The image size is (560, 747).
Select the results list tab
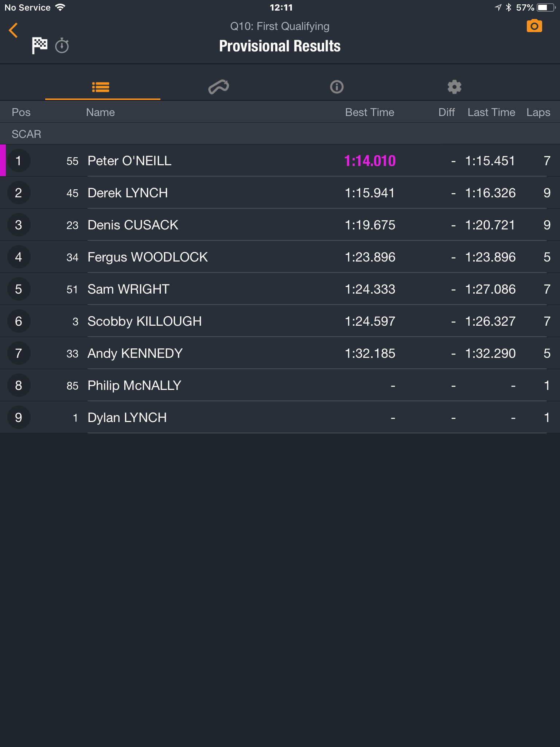coord(101,87)
